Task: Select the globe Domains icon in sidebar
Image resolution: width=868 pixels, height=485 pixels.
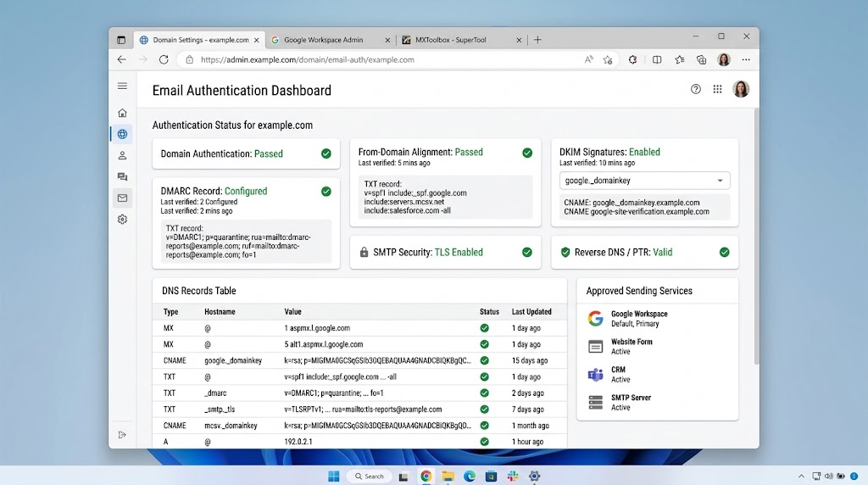Action: (122, 134)
